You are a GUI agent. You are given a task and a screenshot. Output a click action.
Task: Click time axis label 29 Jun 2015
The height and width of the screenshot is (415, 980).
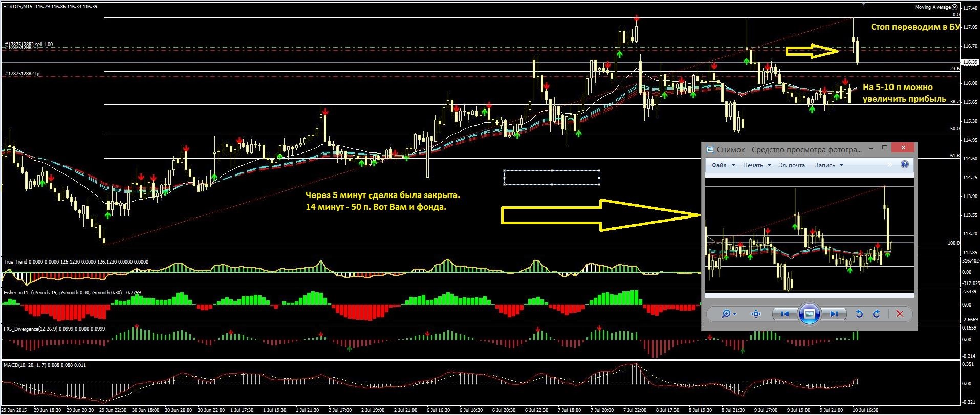point(15,410)
